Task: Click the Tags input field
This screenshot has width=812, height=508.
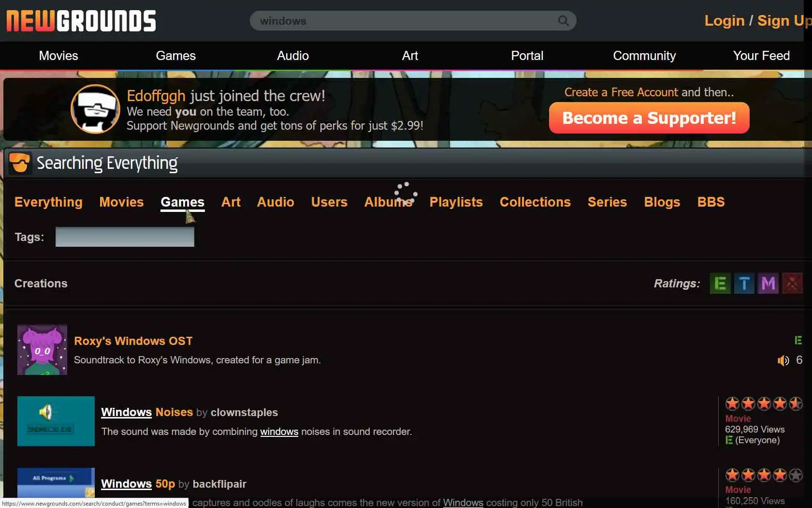Action: click(x=125, y=237)
